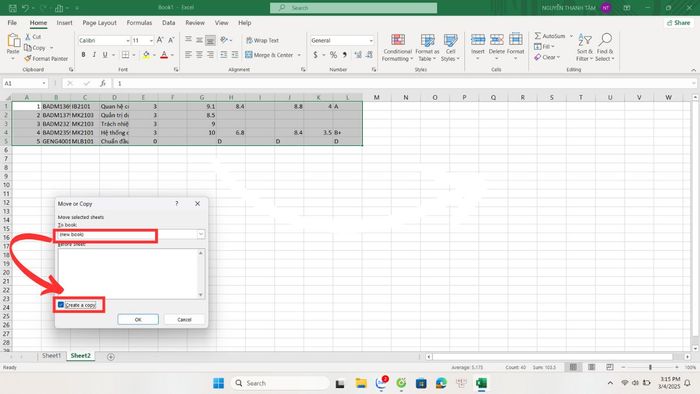Click the Copy icon in Clipboard group
Image resolution: width=700 pixels, height=394 pixels.
(x=28, y=47)
